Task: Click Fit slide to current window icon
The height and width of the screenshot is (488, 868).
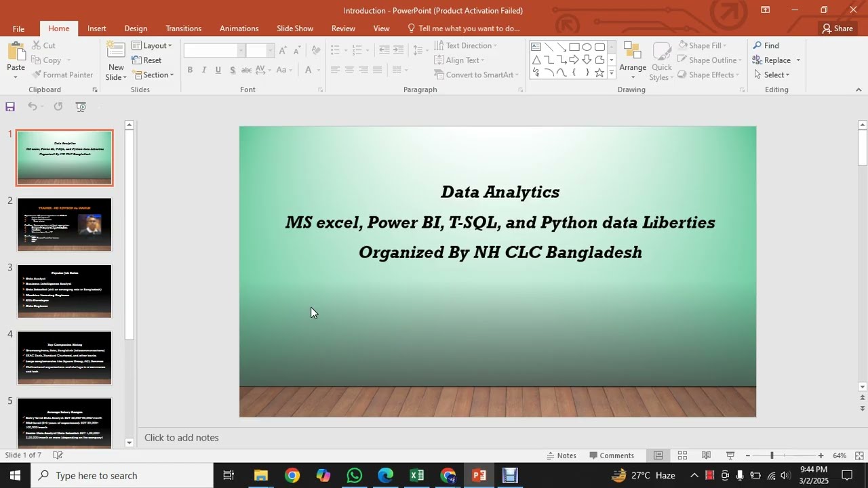Action: click(x=859, y=455)
